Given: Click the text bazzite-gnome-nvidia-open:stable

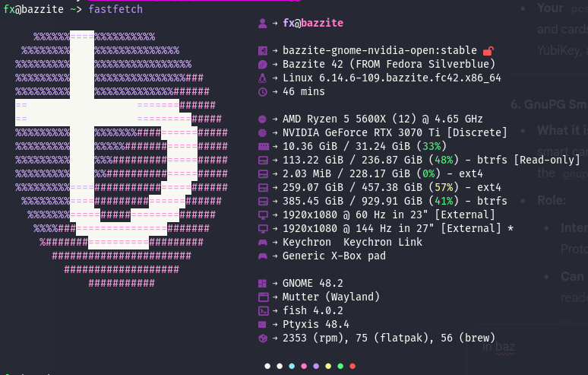Looking at the screenshot, I should tap(380, 51).
